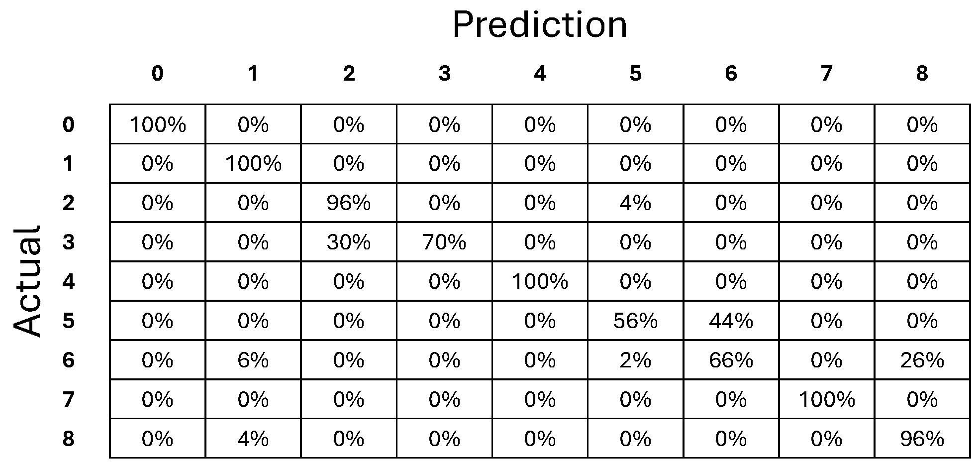Click the 44% cell in prediction column 6
This screenshot has width=980, height=469.
point(731,321)
